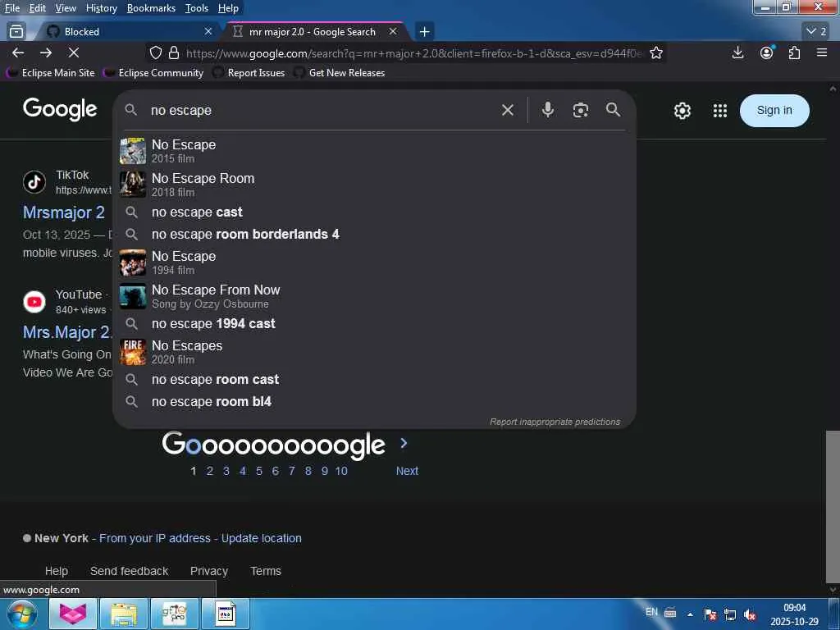Image resolution: width=840 pixels, height=630 pixels.
Task: Open History menu
Action: tap(101, 8)
